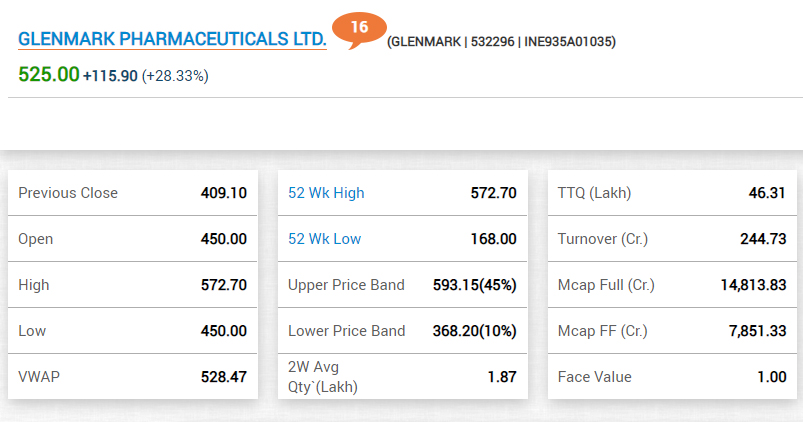Open the Glenmark Pharmaceuticals Ltd. link
The width and height of the screenshot is (803, 422).
tap(172, 39)
